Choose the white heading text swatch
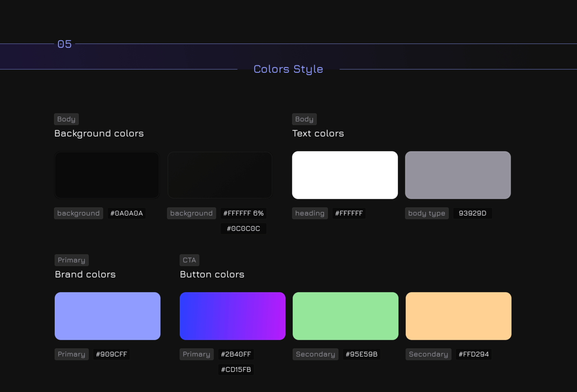Viewport: 577px width, 392px height. pyautogui.click(x=345, y=175)
